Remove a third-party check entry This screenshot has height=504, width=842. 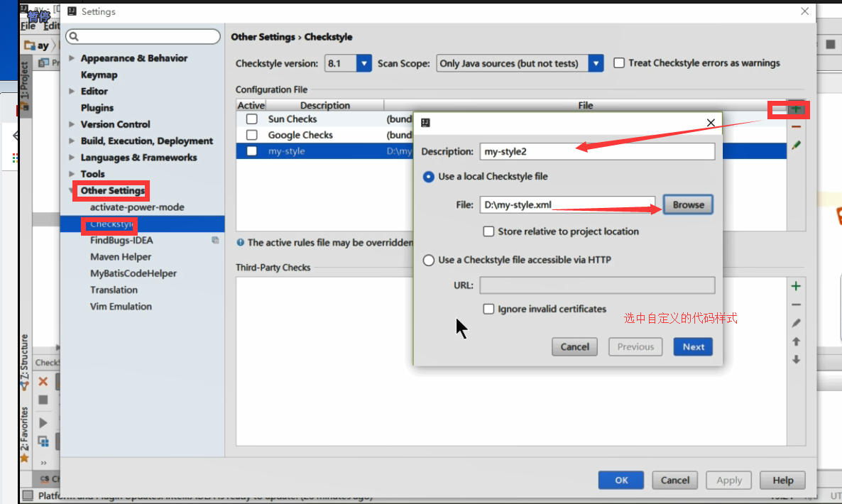796,305
